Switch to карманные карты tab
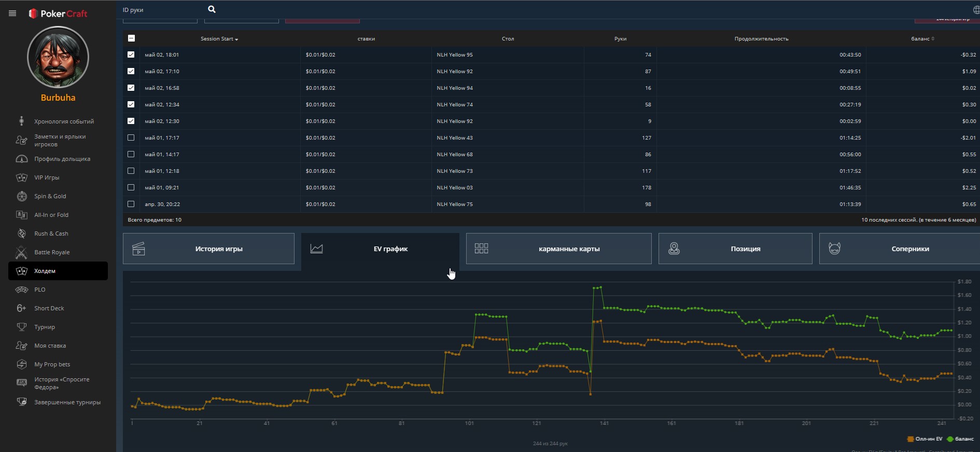This screenshot has height=452, width=980. coord(558,249)
